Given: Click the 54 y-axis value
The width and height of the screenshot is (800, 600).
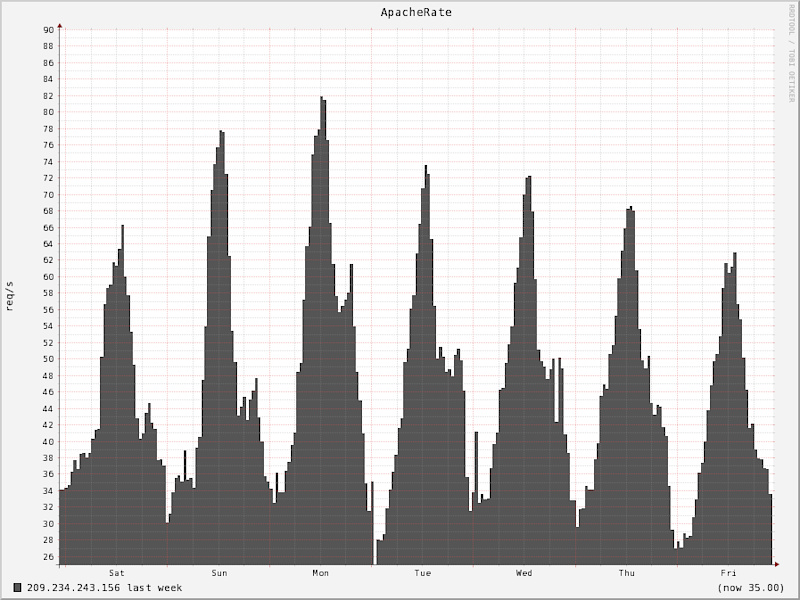Looking at the screenshot, I should pos(48,326).
